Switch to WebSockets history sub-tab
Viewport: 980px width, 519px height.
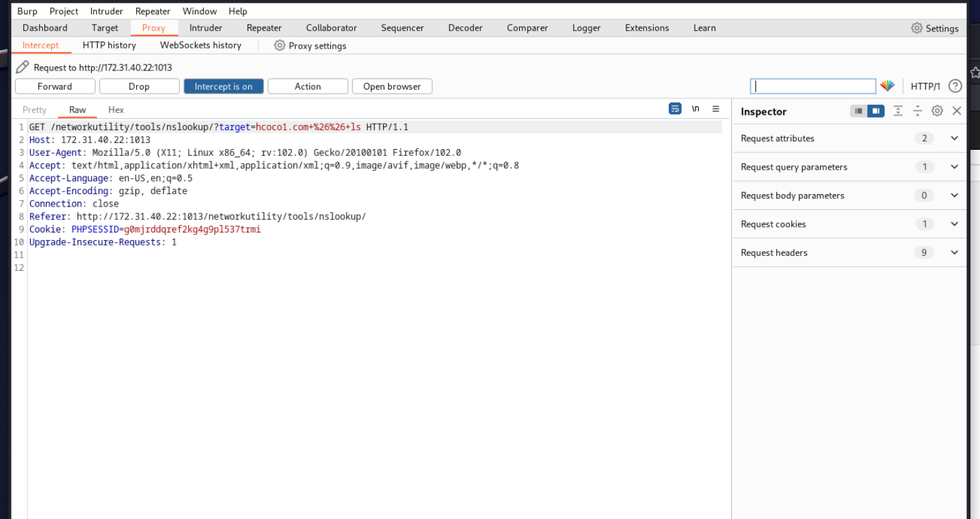(x=201, y=45)
